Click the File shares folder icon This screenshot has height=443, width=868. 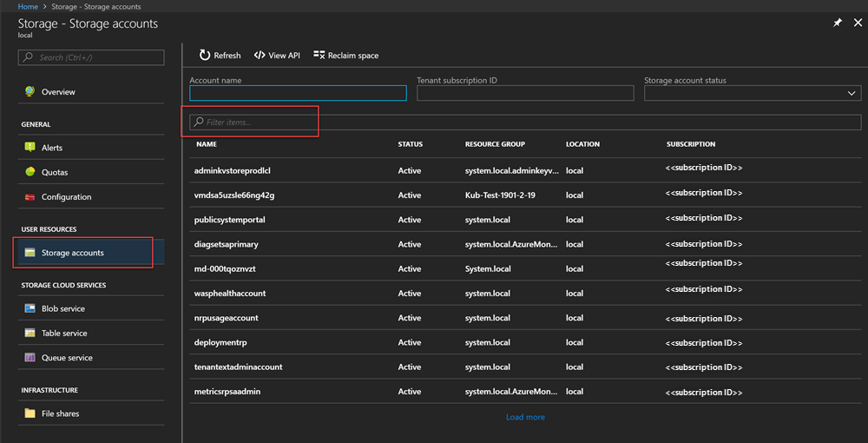pyautogui.click(x=30, y=413)
